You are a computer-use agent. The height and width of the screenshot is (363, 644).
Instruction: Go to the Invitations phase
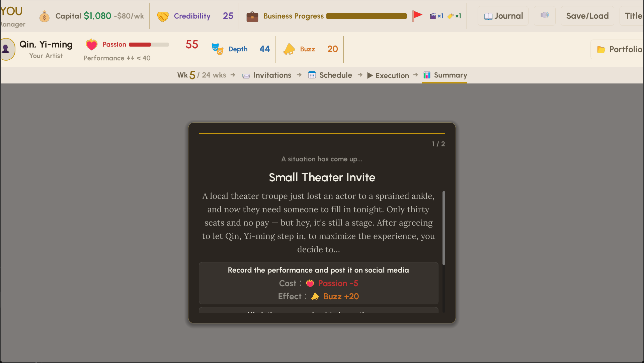(x=267, y=75)
